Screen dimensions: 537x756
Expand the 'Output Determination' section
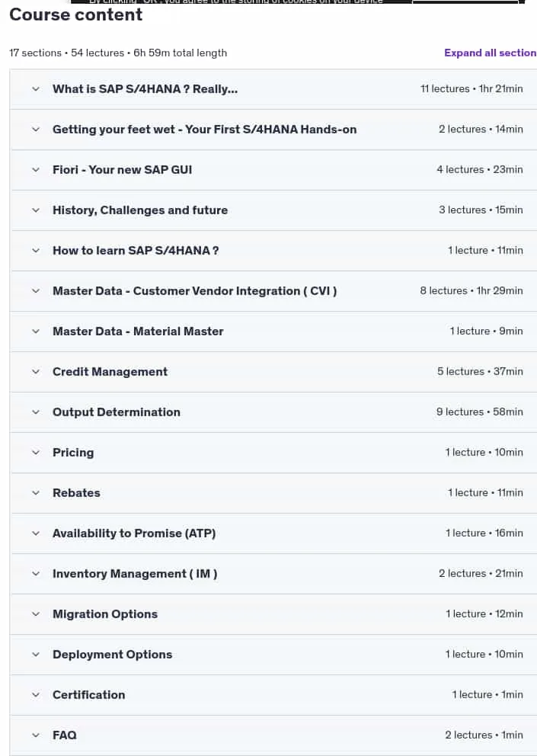pyautogui.click(x=273, y=412)
